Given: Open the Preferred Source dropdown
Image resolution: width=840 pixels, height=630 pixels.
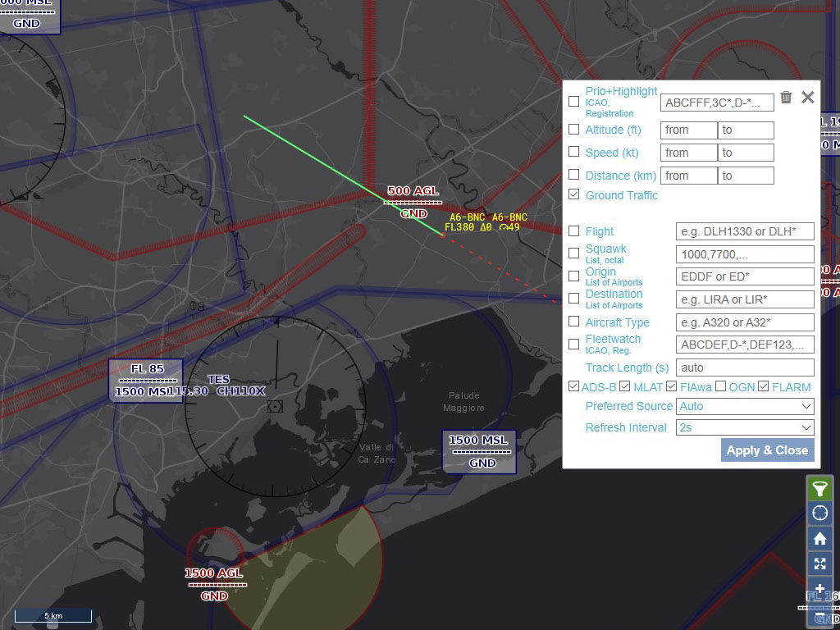Looking at the screenshot, I should coord(745,406).
